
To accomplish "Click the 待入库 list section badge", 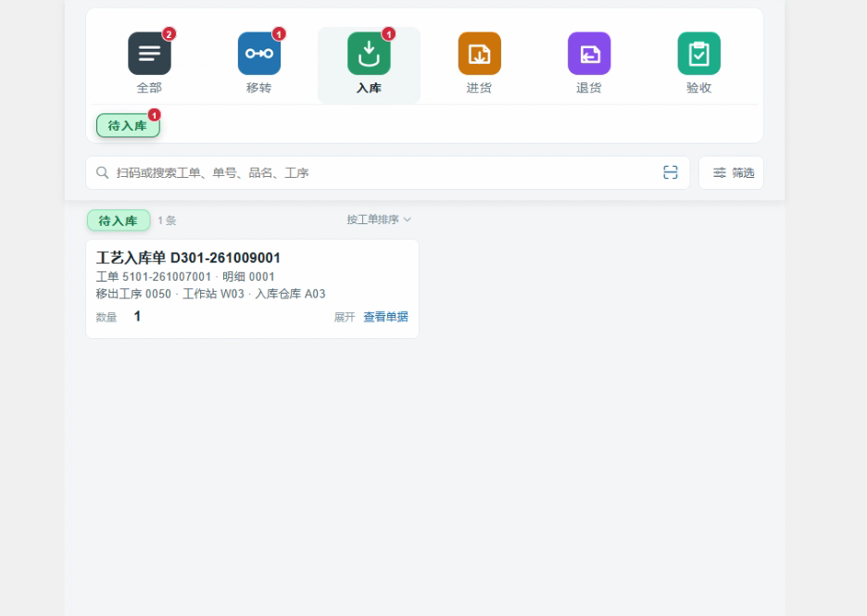I will (x=119, y=220).
